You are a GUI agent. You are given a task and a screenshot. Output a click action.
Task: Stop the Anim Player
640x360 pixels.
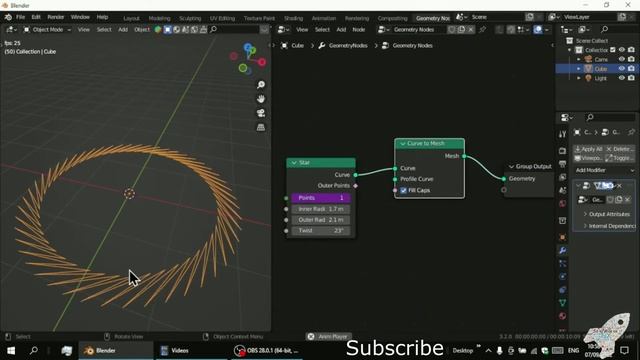pos(311,336)
